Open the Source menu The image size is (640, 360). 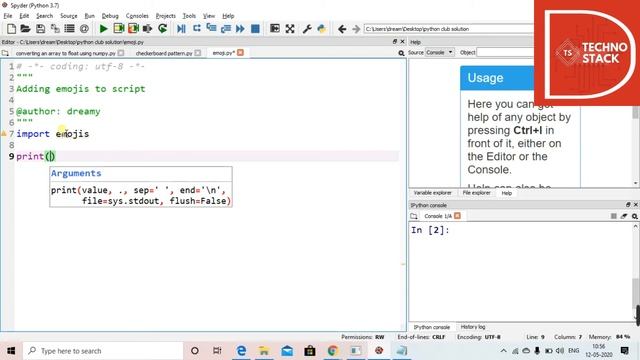click(x=69, y=16)
